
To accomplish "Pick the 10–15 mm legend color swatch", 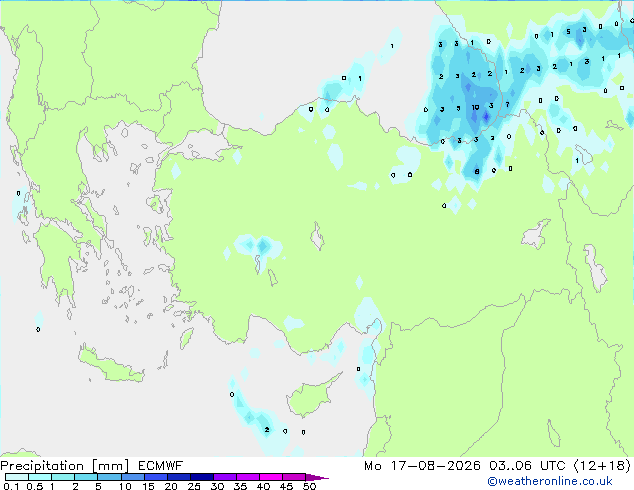I will click(x=133, y=477).
